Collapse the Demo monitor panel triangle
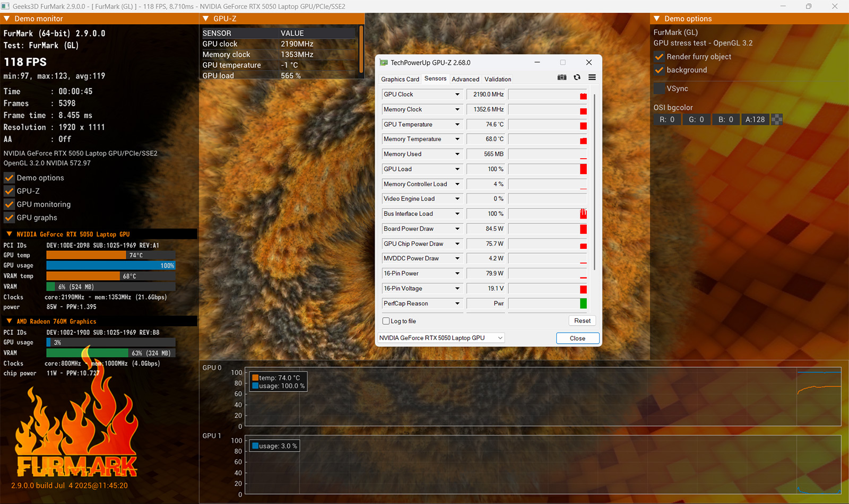849x504 pixels. click(7, 19)
